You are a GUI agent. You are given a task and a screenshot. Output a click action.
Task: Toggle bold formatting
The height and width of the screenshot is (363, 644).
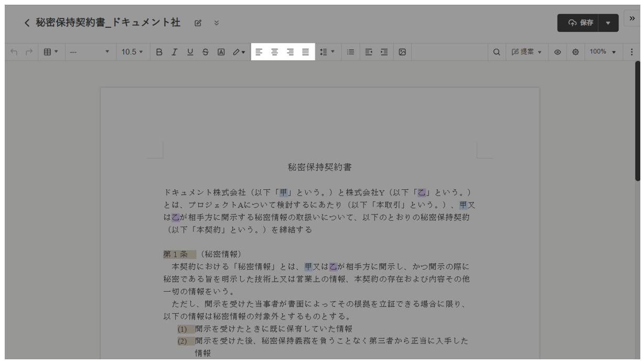[159, 52]
